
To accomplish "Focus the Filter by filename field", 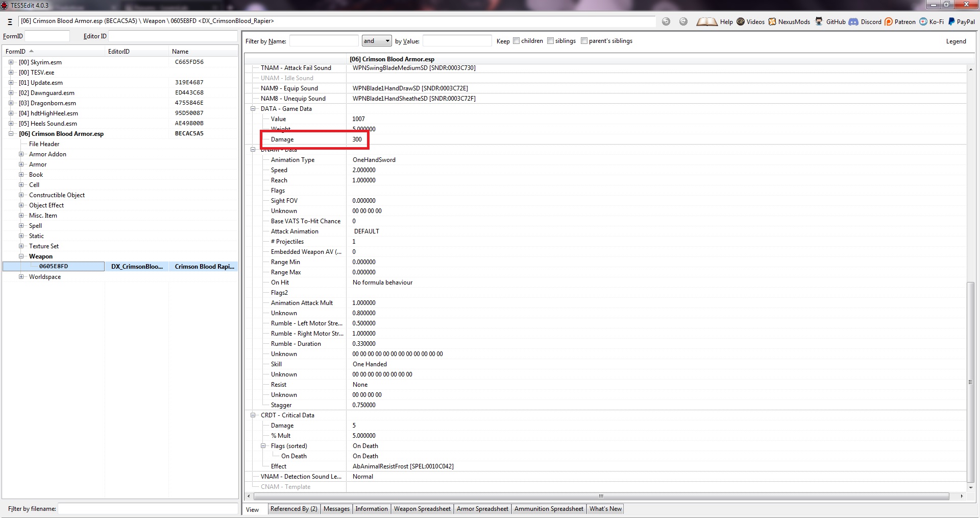I will [x=147, y=509].
